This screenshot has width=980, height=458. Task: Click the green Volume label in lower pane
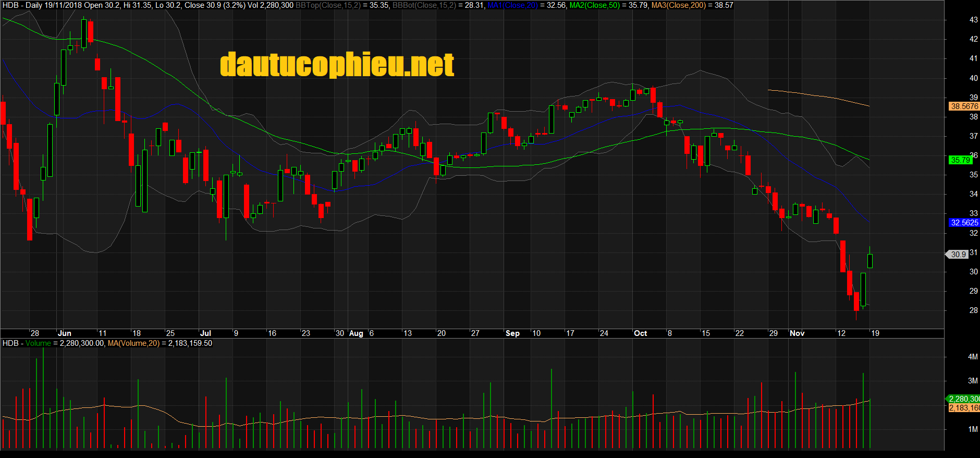38,343
